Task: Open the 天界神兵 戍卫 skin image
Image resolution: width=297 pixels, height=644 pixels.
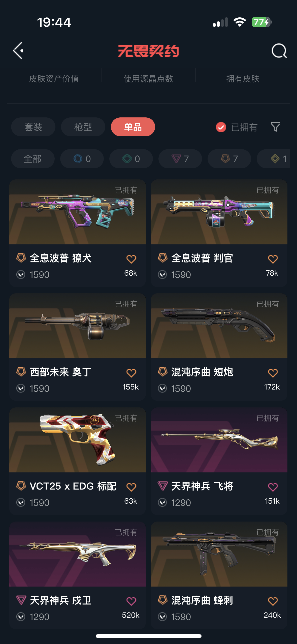Action: (x=78, y=554)
